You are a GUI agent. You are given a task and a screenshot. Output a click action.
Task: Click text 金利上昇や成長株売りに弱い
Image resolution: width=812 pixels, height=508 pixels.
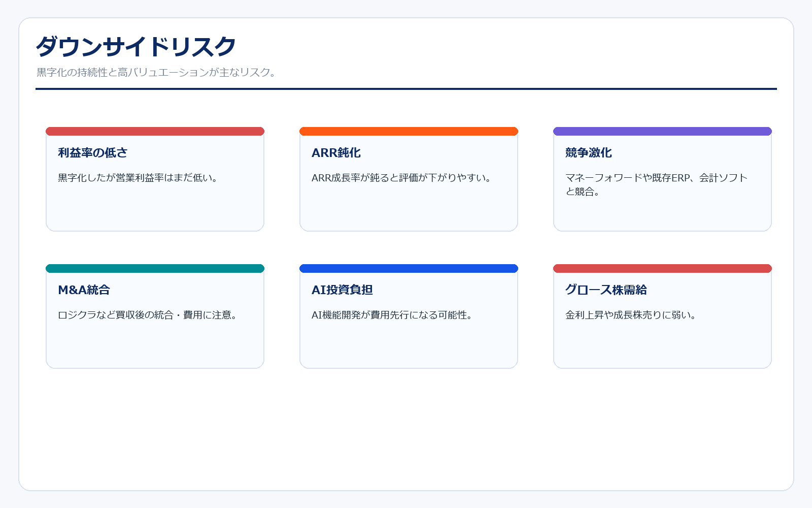pos(631,315)
